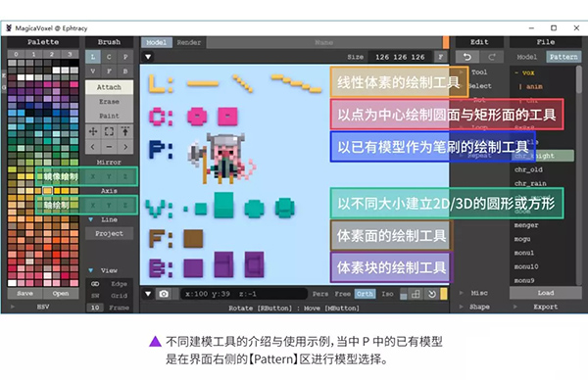Click the palette Open button

click(61, 294)
